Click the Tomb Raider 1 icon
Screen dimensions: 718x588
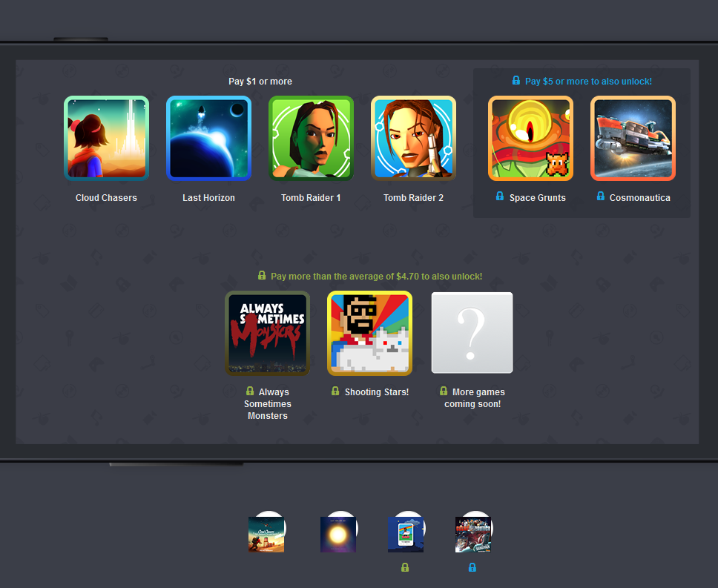pyautogui.click(x=311, y=138)
